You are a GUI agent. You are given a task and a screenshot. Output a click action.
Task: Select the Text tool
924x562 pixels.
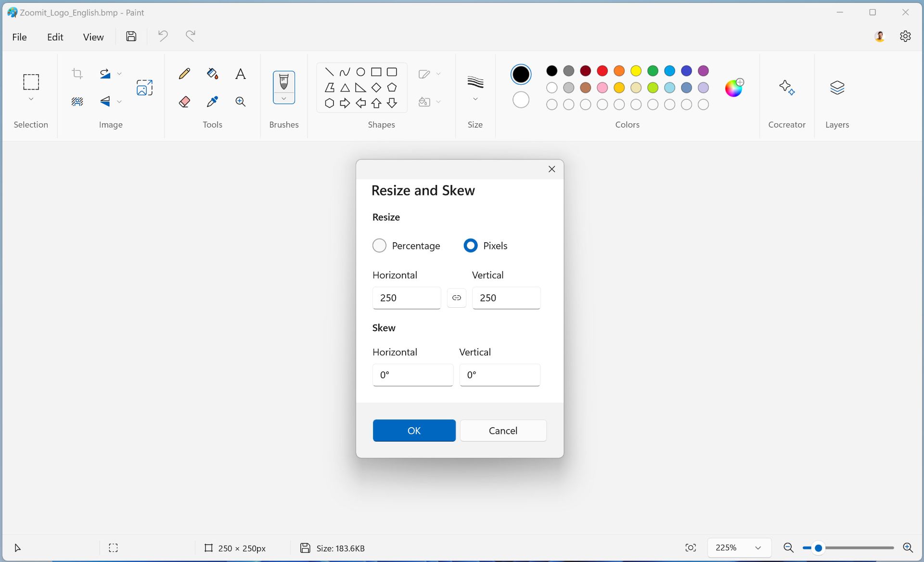(240, 74)
